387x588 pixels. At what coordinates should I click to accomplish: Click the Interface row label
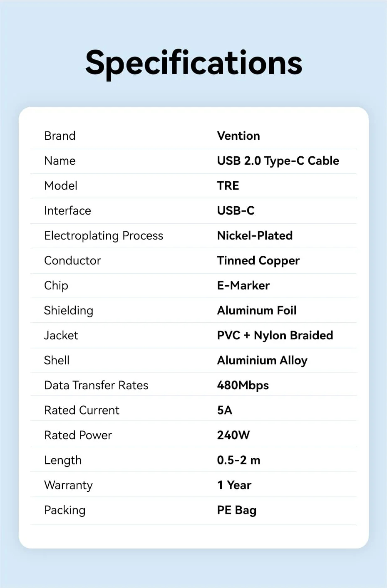point(67,211)
